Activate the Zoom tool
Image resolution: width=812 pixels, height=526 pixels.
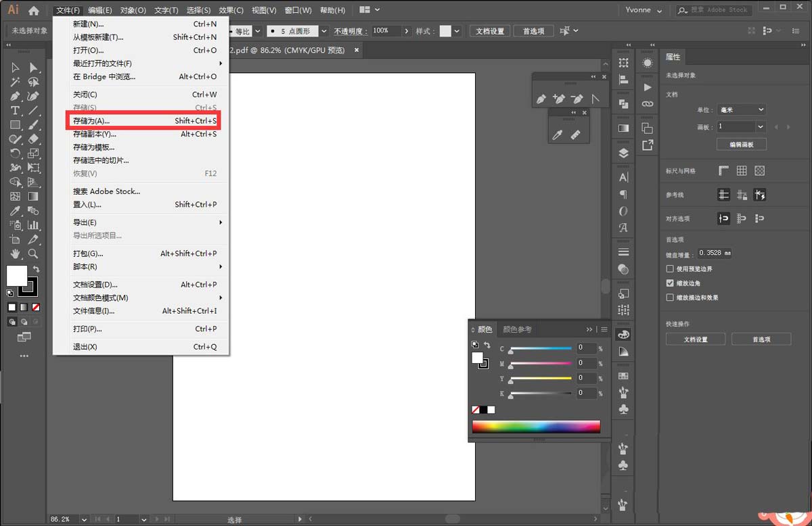coord(31,254)
